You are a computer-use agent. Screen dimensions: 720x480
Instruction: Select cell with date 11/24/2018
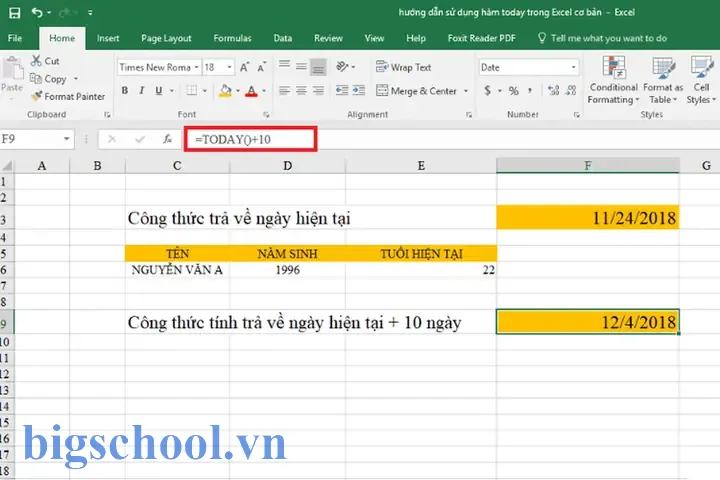(588, 217)
